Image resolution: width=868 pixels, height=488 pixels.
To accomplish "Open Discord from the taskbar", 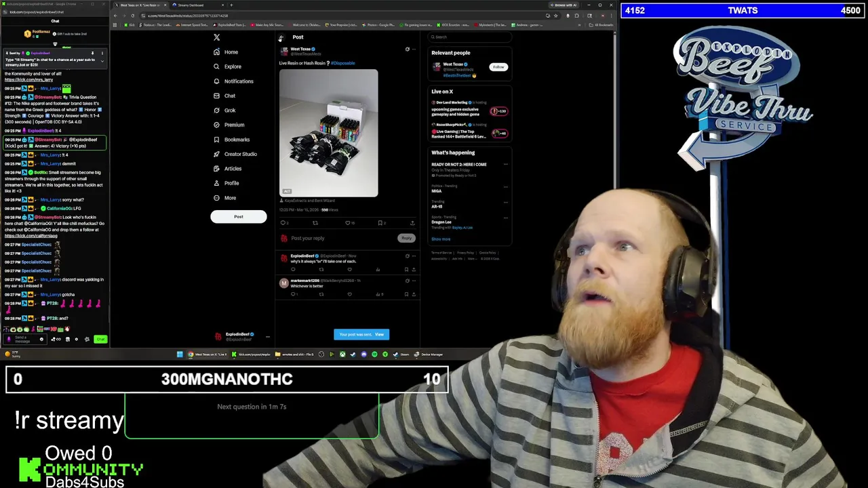I will coord(363,354).
